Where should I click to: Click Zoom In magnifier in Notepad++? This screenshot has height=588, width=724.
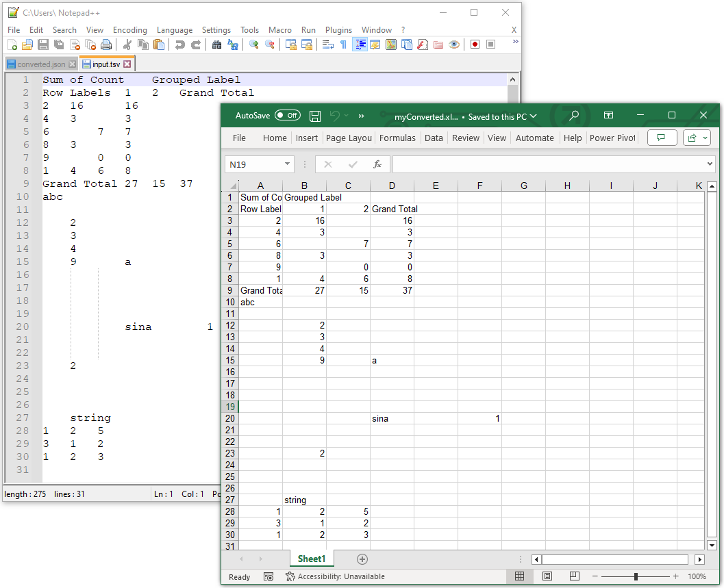(253, 44)
